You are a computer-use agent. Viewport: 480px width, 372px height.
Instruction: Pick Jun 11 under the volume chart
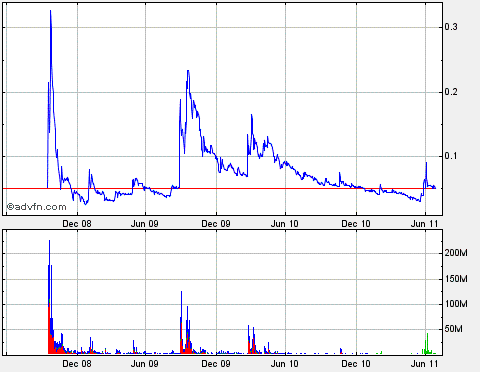(x=424, y=364)
